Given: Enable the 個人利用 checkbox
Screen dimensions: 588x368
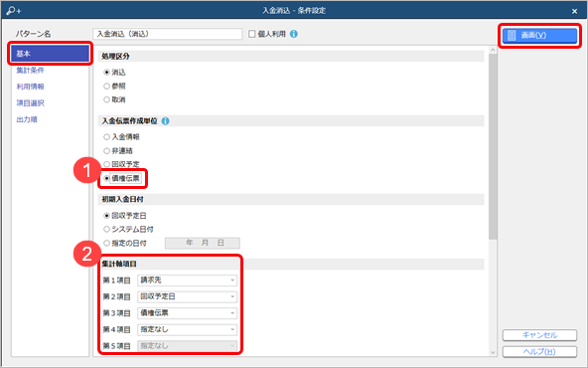Looking at the screenshot, I should click(252, 34).
